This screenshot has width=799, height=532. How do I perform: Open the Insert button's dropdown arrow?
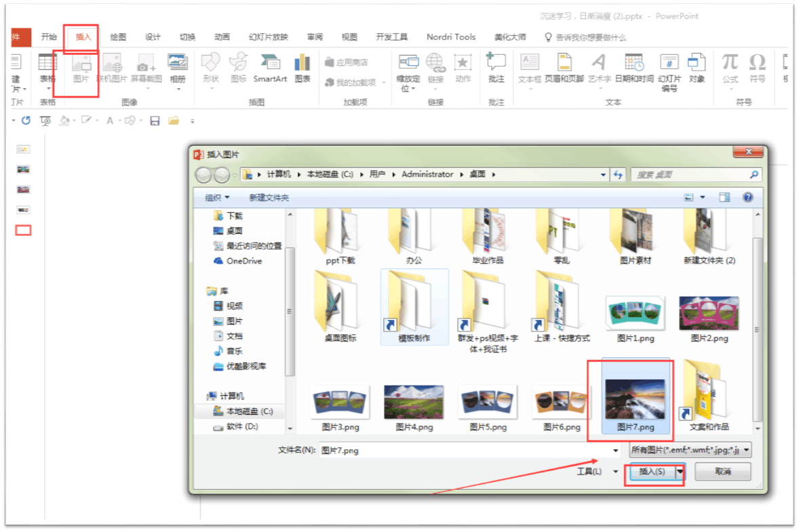tap(680, 472)
